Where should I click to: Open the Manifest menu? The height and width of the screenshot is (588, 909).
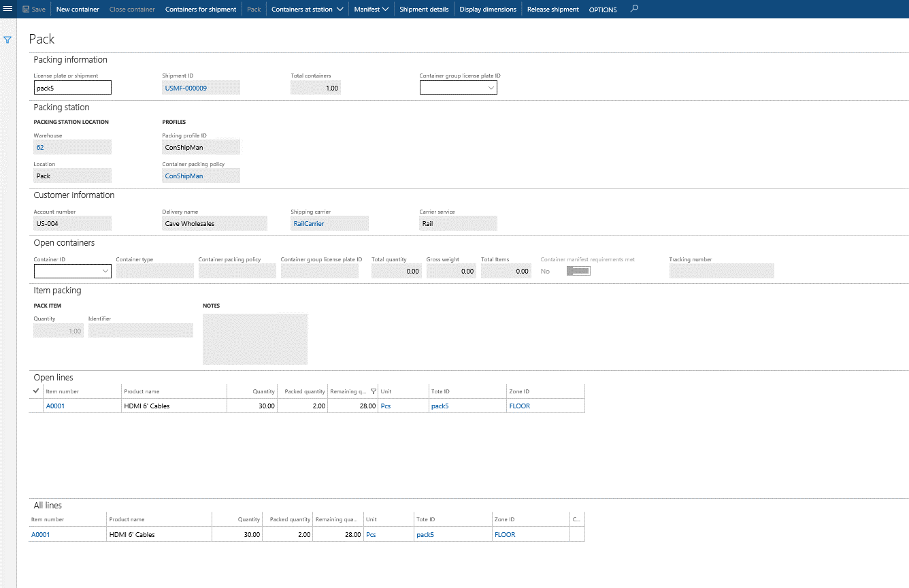[x=371, y=10]
